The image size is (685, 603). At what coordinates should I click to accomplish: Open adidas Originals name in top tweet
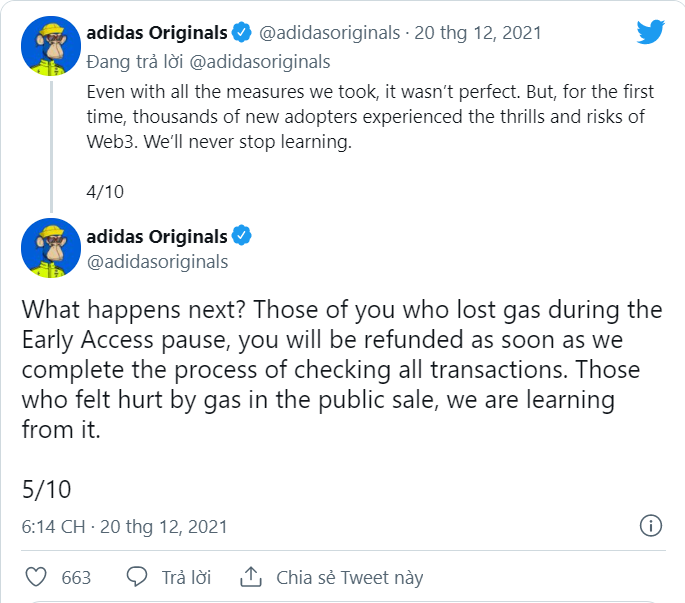pos(157,33)
